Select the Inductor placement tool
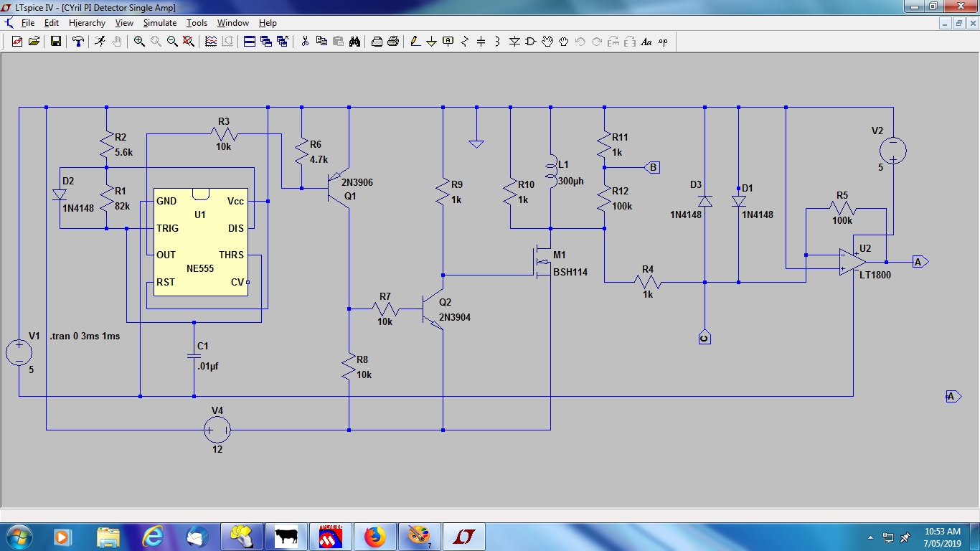Image resolution: width=980 pixels, height=551 pixels. (497, 42)
